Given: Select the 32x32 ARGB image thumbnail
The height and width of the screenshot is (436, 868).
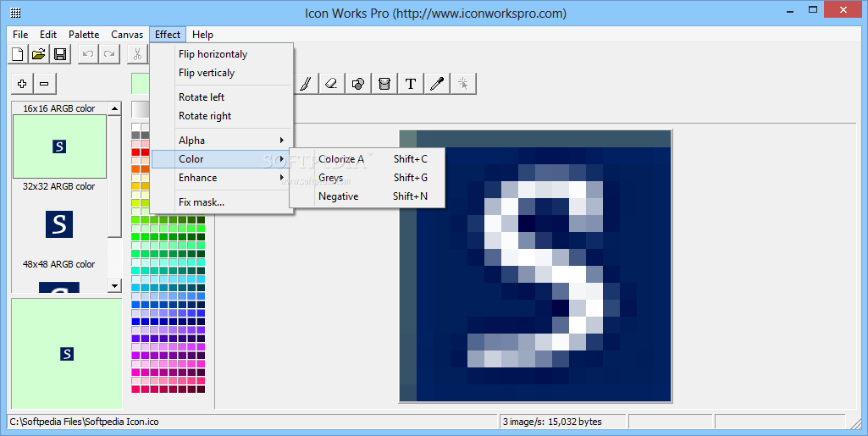Looking at the screenshot, I should click(x=59, y=224).
